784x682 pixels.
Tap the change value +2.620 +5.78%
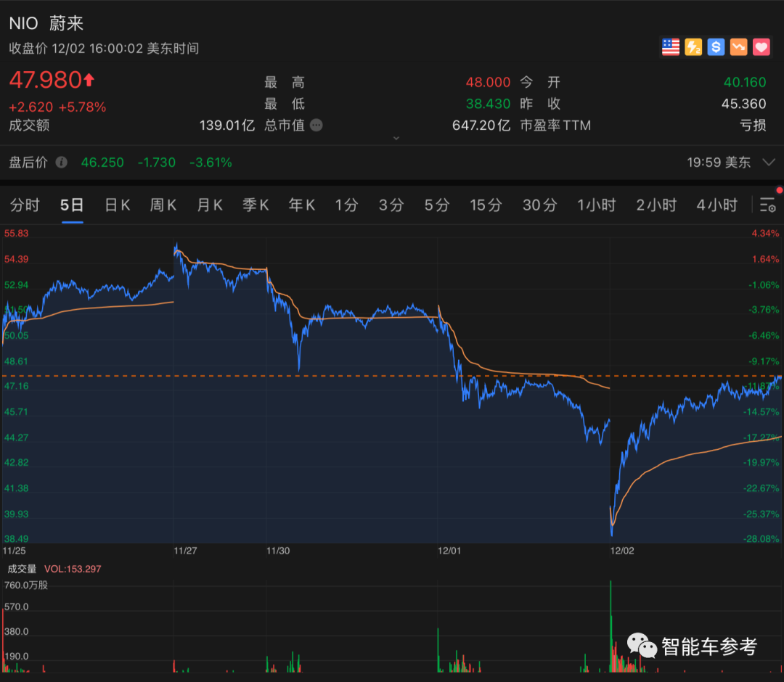pyautogui.click(x=57, y=107)
